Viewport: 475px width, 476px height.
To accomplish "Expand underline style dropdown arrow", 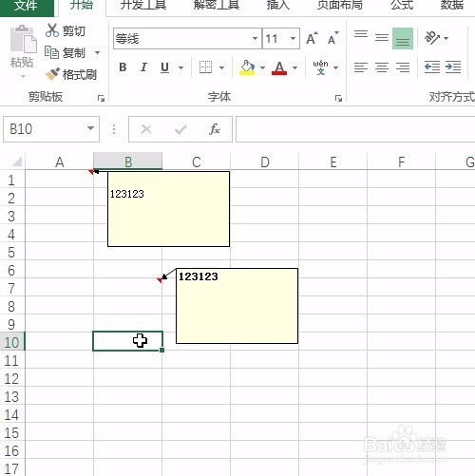I will [x=180, y=67].
